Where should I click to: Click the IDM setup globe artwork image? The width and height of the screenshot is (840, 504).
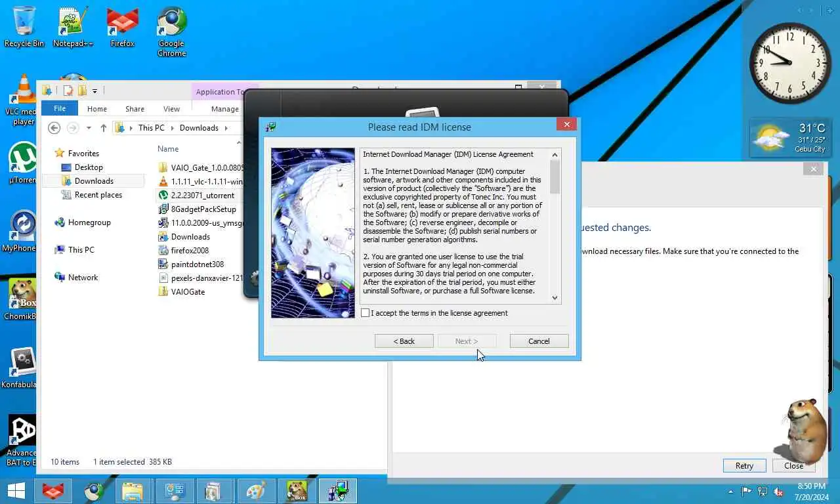313,233
